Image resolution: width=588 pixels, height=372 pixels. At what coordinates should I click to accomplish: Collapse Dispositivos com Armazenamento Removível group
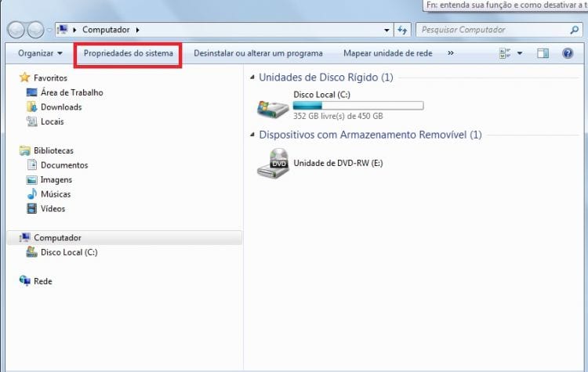tap(252, 135)
